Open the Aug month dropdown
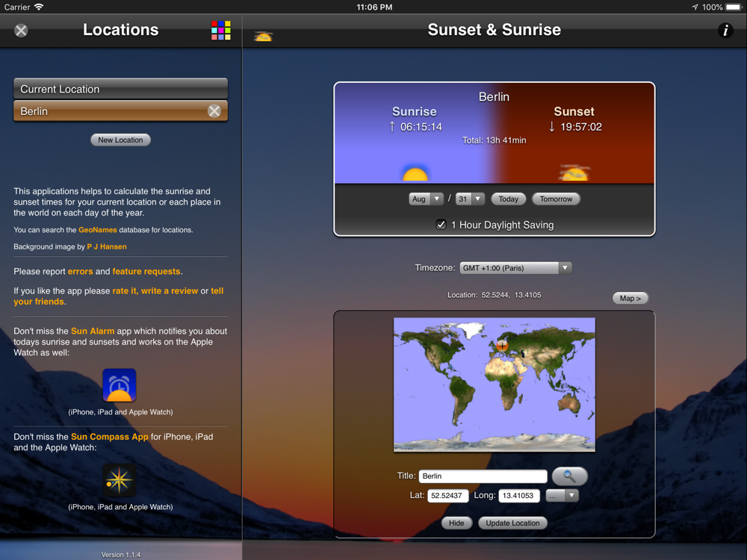The width and height of the screenshot is (747, 560). (426, 199)
